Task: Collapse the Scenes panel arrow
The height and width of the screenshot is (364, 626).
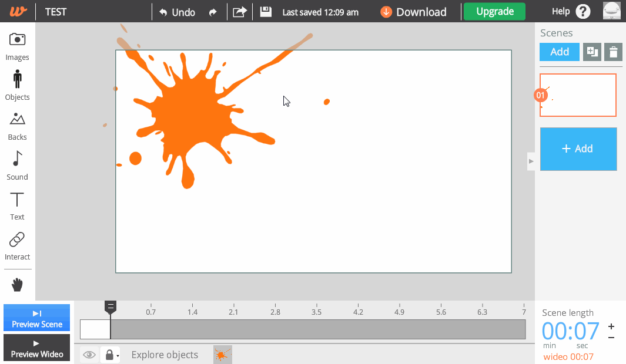Action: (x=531, y=161)
